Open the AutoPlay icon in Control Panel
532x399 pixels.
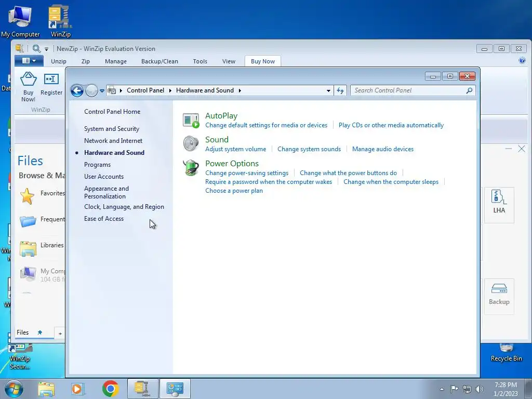pos(191,121)
